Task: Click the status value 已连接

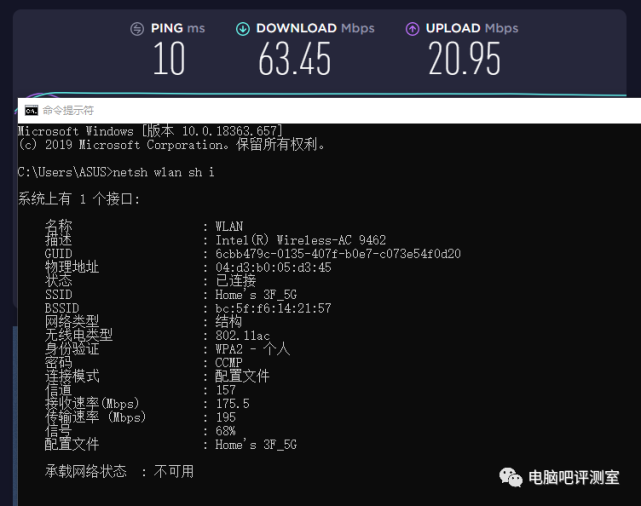Action: [x=235, y=281]
